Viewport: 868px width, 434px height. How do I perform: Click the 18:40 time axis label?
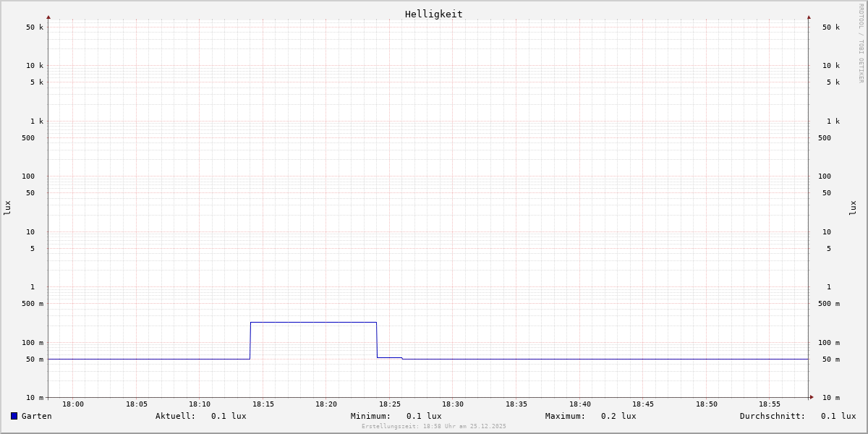click(x=580, y=404)
